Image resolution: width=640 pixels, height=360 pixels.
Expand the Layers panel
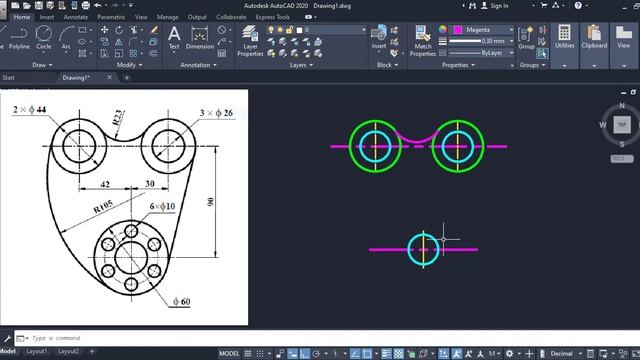coord(301,65)
